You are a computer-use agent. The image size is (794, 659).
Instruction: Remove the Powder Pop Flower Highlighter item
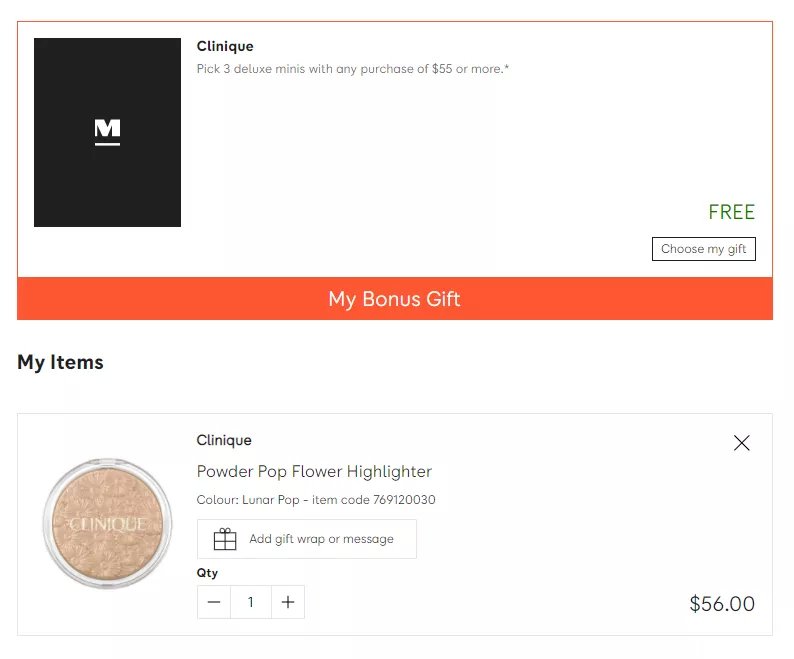(741, 443)
